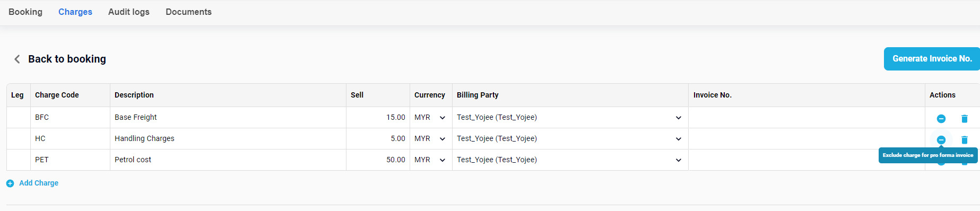
Task: Click the PET charge code cell
Action: (70, 160)
